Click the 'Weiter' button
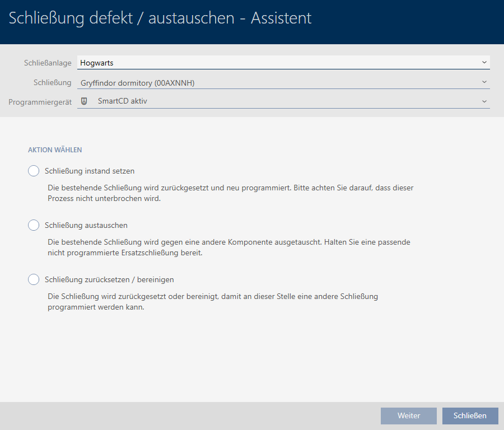The height and width of the screenshot is (430, 504). pos(409,415)
